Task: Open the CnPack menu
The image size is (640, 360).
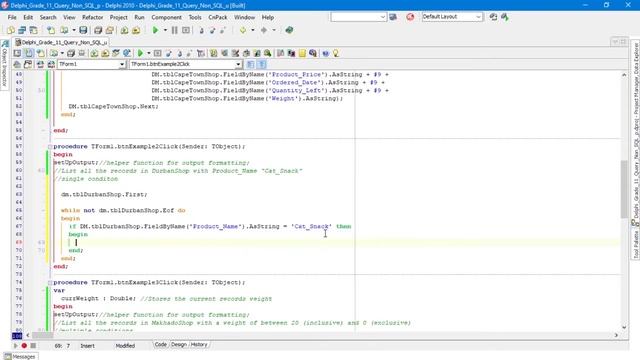Action: [x=218, y=17]
